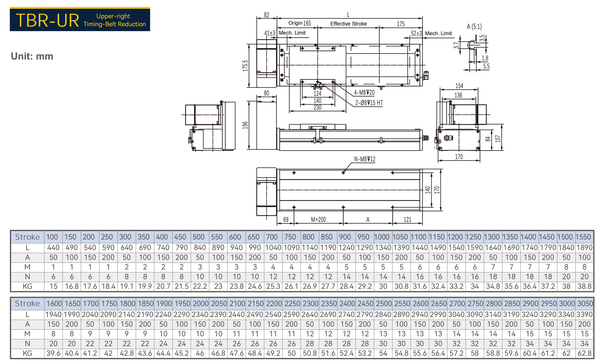Click the KG value '39.6'

pyautogui.click(x=53, y=353)
